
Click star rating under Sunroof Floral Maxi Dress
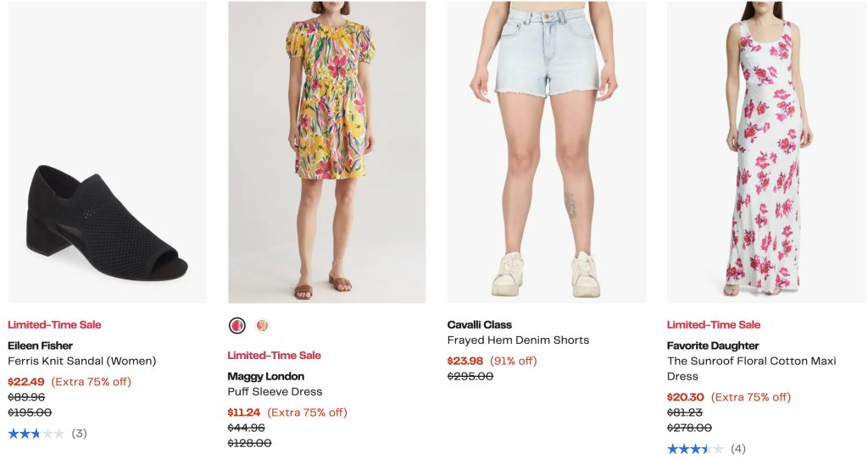tap(695, 449)
